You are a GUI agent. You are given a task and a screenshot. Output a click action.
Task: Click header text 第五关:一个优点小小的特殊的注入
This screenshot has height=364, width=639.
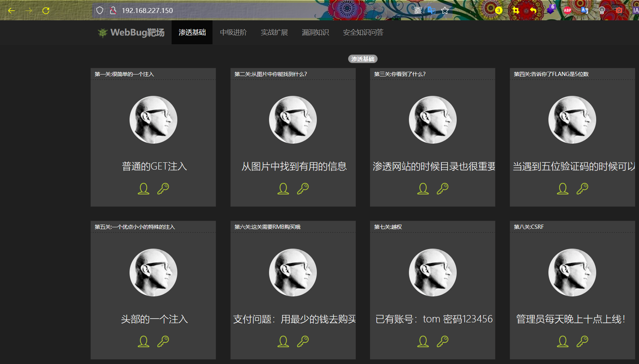click(x=135, y=227)
